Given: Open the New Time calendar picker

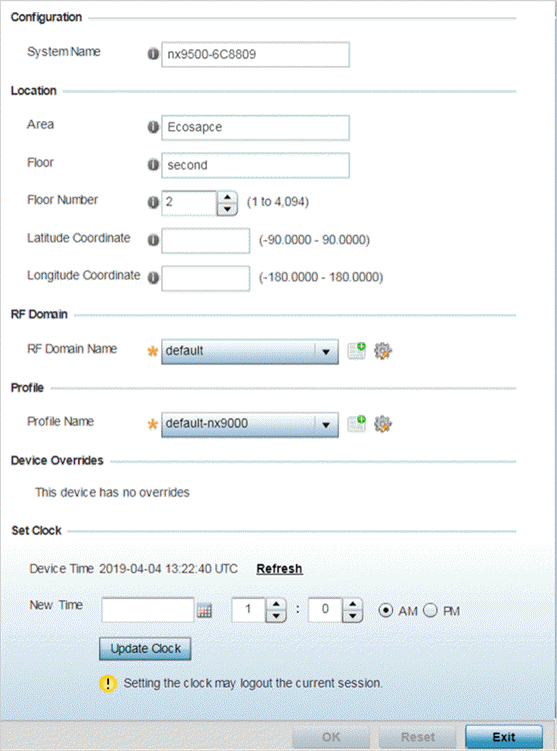Looking at the screenshot, I should point(205,611).
